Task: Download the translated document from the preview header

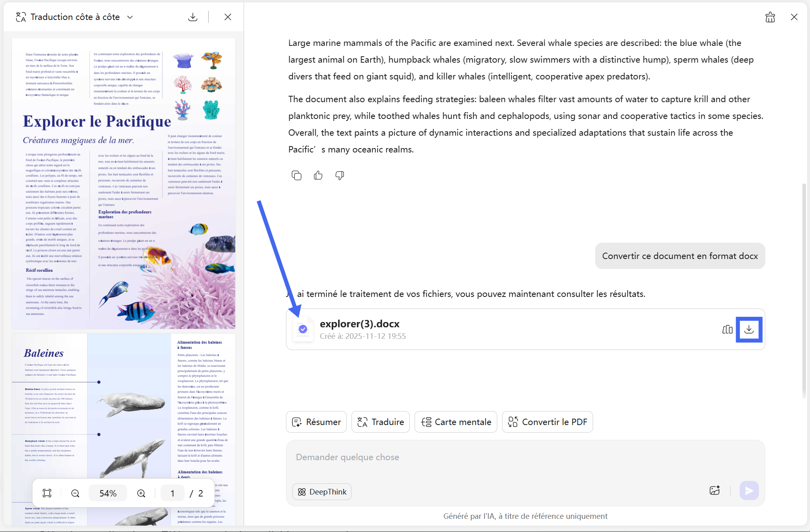Action: 193,17
